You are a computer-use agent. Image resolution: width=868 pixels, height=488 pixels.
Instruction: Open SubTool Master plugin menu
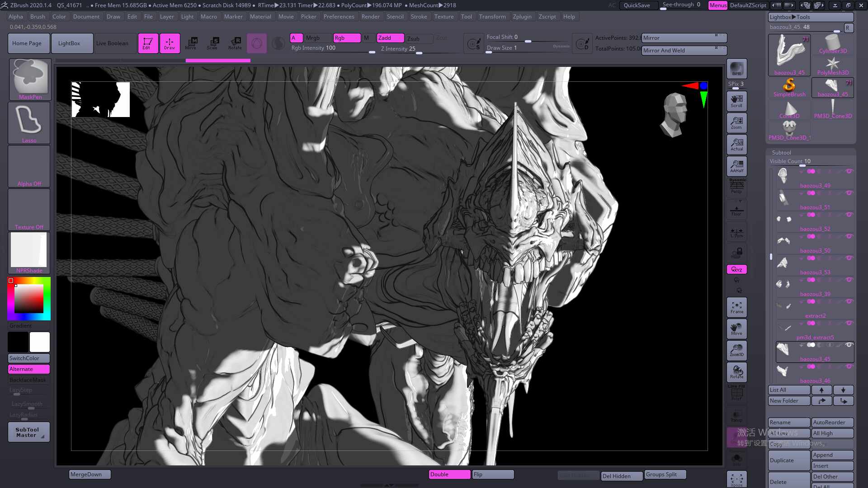coord(29,432)
